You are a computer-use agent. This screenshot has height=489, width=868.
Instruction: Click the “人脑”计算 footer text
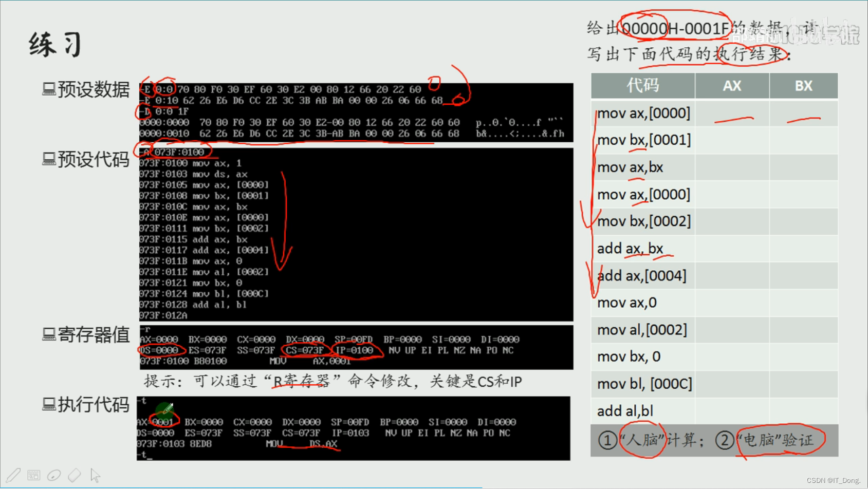(658, 440)
